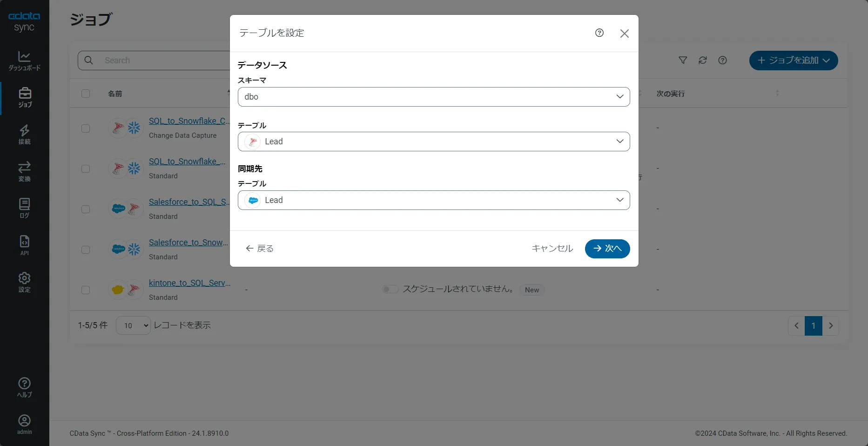Open the records-per-page dropdown showing 10
Screen dimensions: 868x446
click(133, 325)
